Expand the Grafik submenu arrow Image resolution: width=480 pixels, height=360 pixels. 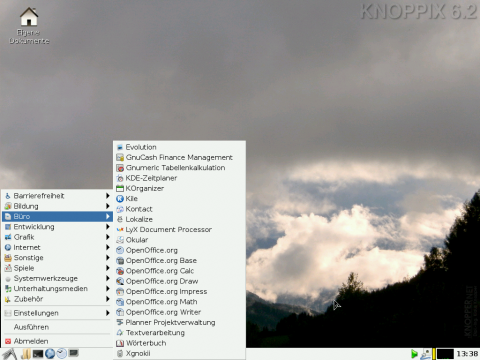click(x=108, y=237)
